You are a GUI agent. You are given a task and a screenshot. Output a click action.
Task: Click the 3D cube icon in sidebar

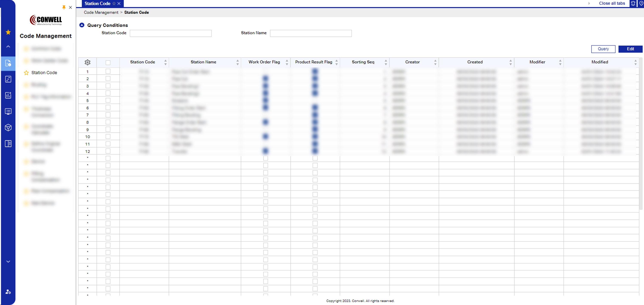coord(8,128)
